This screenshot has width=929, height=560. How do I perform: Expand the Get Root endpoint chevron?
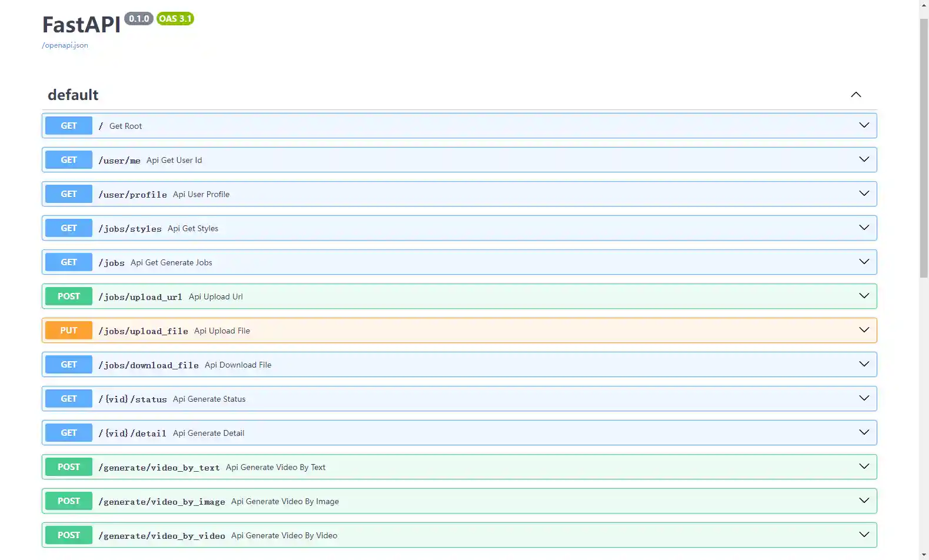[864, 125]
